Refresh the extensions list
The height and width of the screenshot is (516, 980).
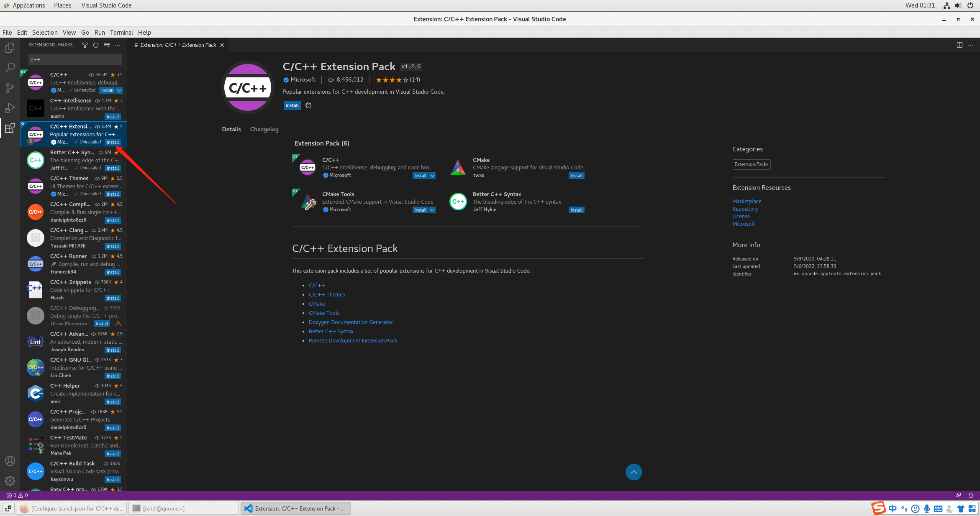(96, 45)
